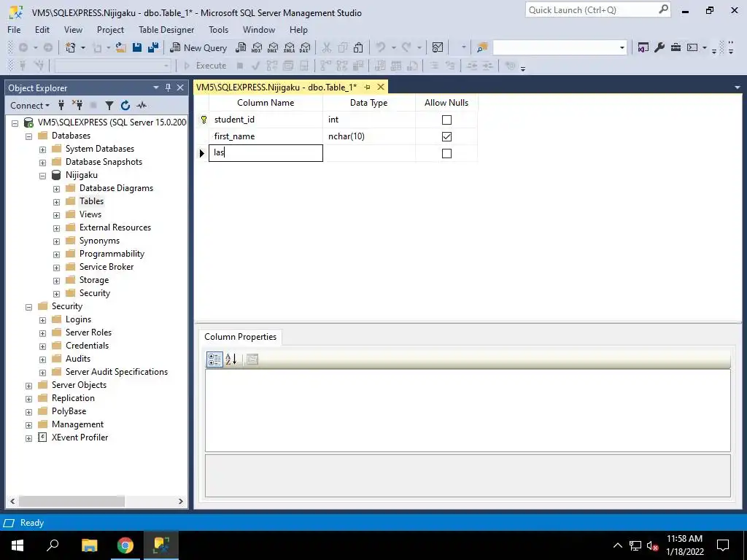Expand the Logins folder

42,320
